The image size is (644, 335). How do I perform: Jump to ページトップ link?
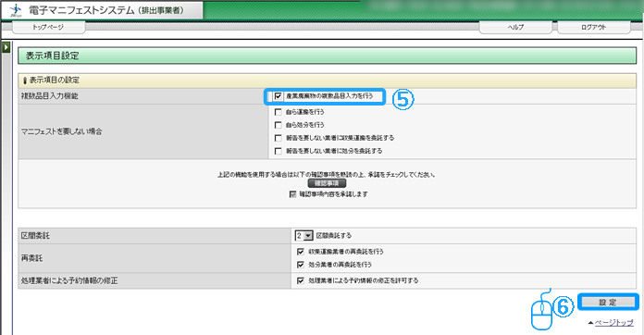(614, 323)
